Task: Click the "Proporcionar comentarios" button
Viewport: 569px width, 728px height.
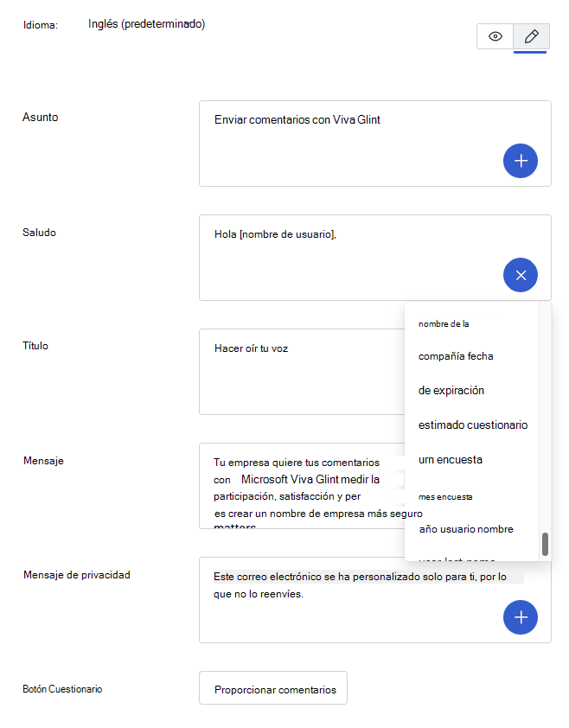Action: pos(272,687)
